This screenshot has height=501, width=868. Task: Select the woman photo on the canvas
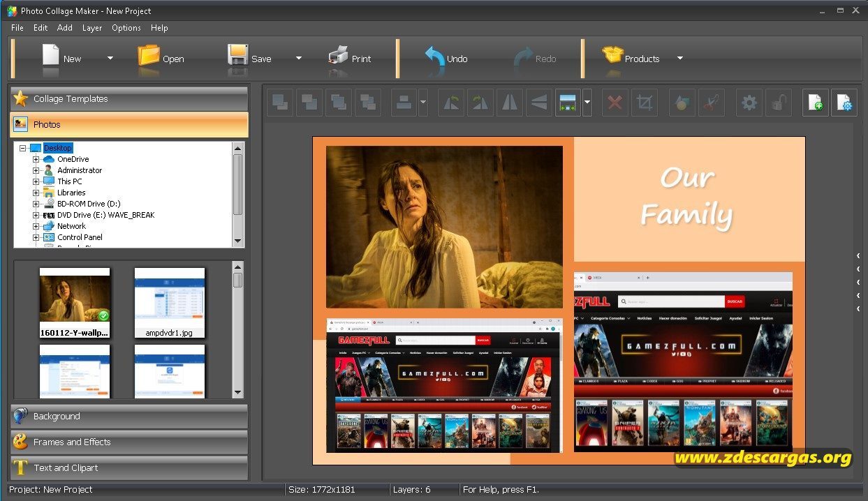coord(444,227)
